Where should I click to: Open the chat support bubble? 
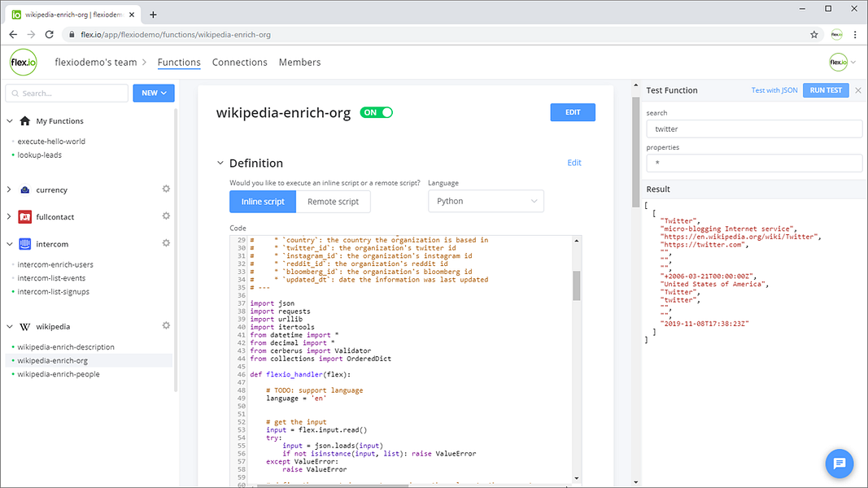[x=840, y=463]
